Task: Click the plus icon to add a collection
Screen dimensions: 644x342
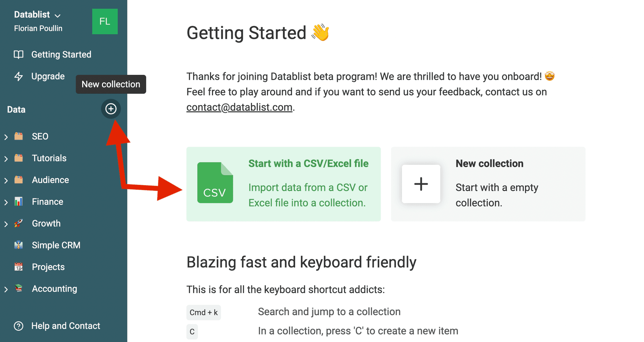Action: 111,109
